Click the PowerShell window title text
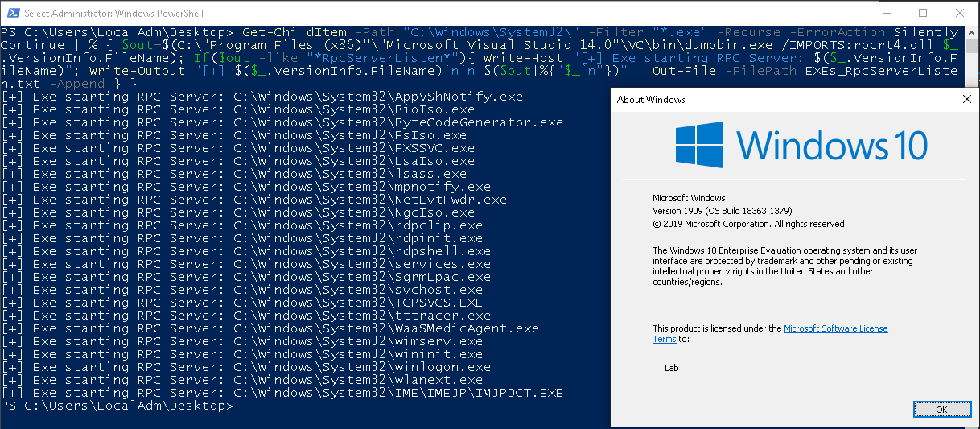The width and height of the screenshot is (980, 429). 114,13
